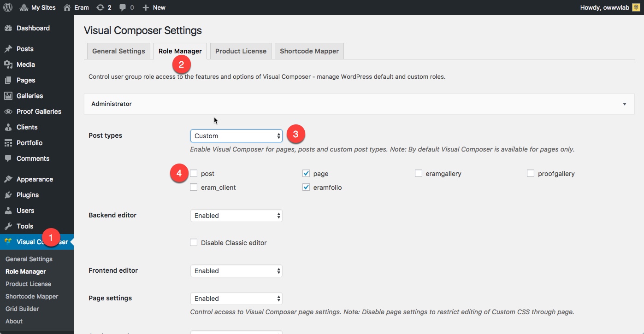Open the About submenu link
The height and width of the screenshot is (334, 644).
pyautogui.click(x=14, y=321)
